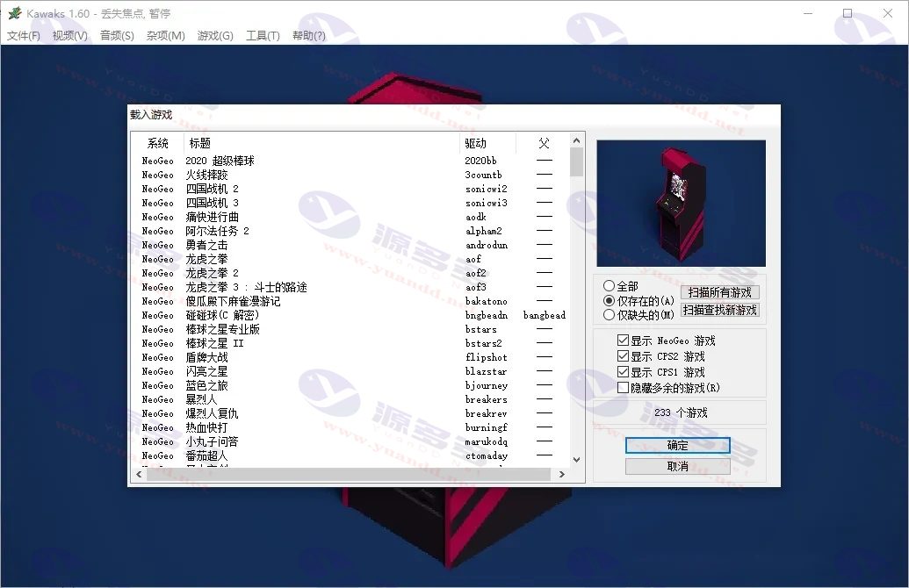Minimize the Kawaks window

coord(808,13)
